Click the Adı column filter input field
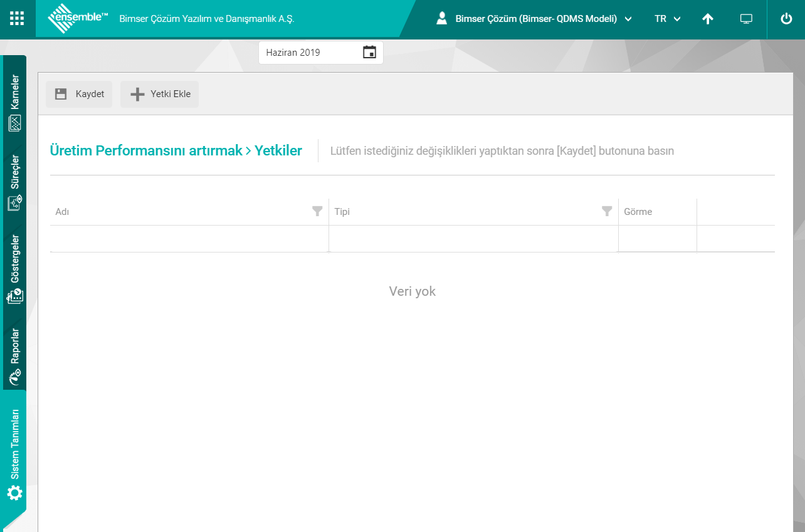805x532 pixels. [189, 239]
